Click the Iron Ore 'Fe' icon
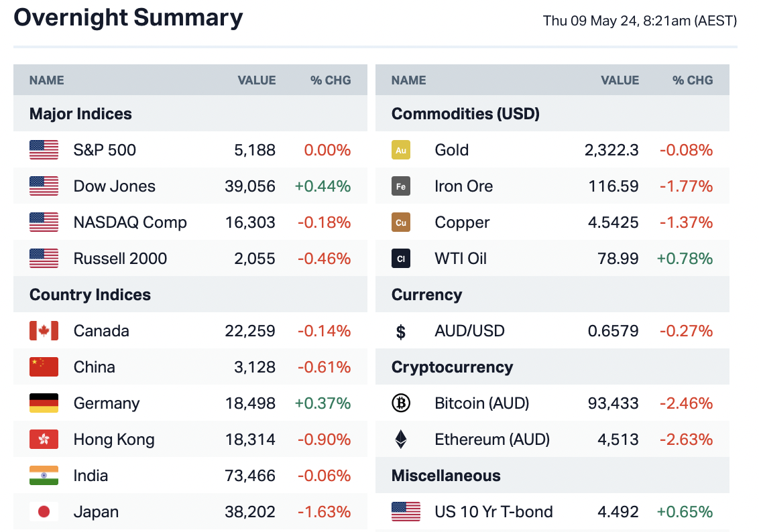The image size is (759, 532). point(401,186)
